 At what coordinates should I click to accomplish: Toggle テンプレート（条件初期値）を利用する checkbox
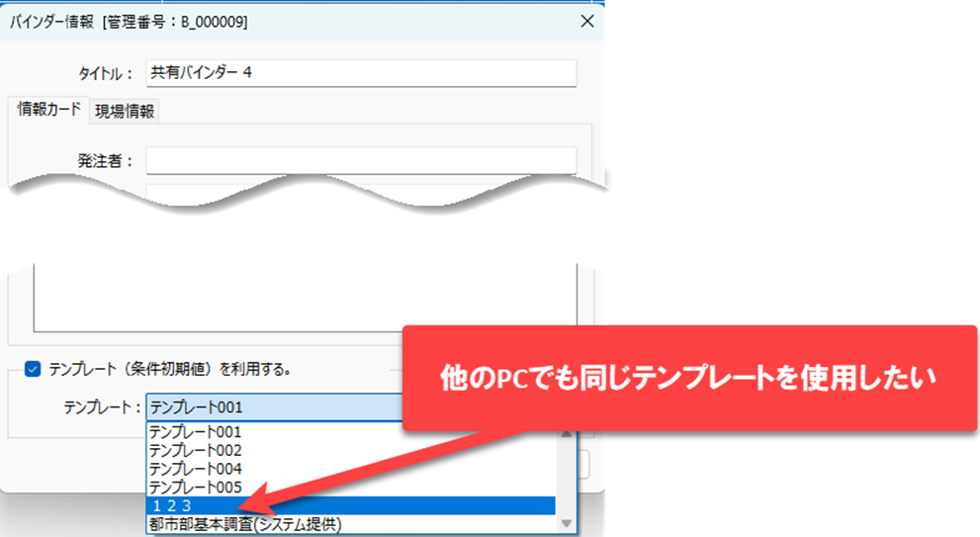33,370
